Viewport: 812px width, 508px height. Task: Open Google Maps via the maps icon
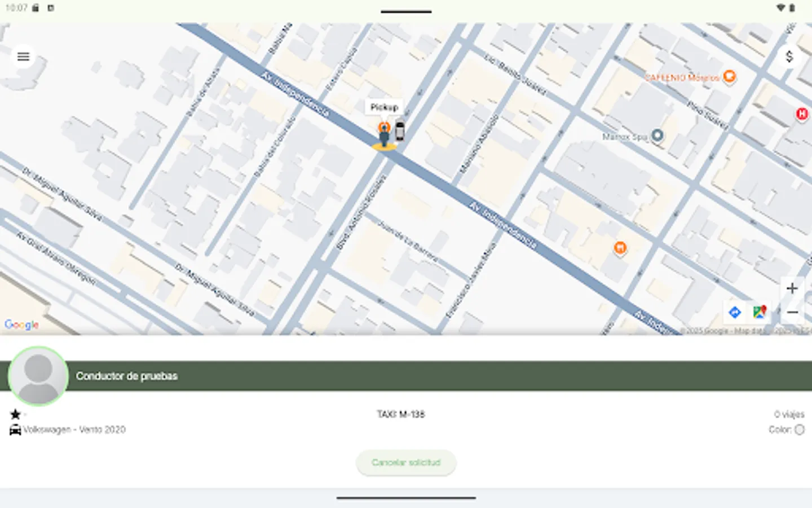(759, 312)
